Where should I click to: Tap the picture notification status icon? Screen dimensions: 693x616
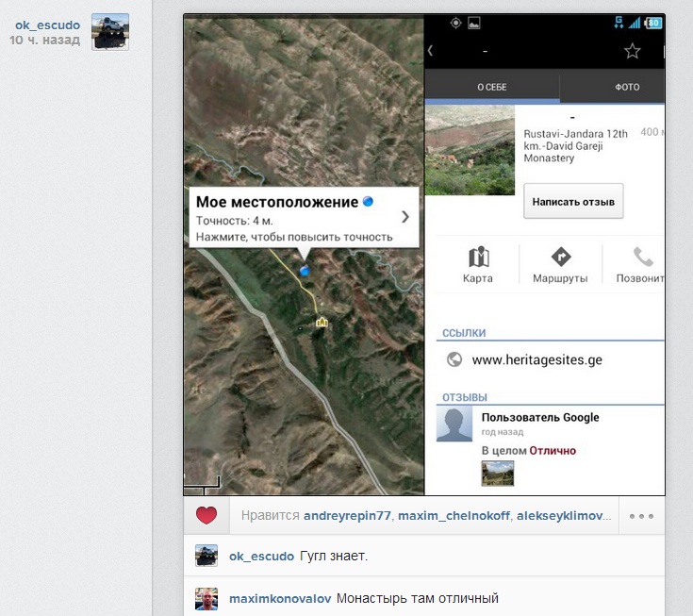coord(474,23)
